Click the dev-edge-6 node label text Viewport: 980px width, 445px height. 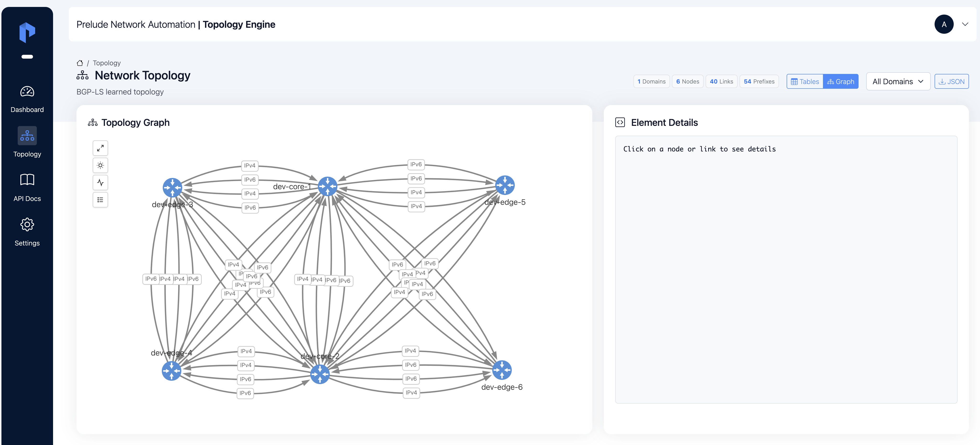(x=502, y=387)
